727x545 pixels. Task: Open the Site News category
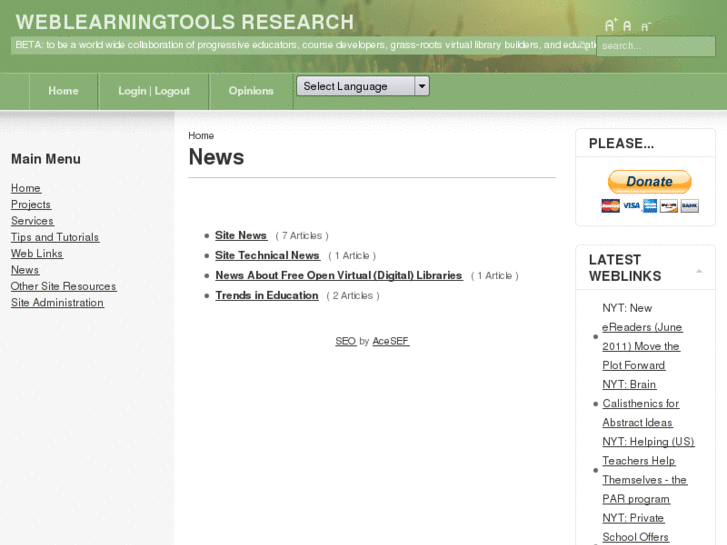pyautogui.click(x=241, y=235)
